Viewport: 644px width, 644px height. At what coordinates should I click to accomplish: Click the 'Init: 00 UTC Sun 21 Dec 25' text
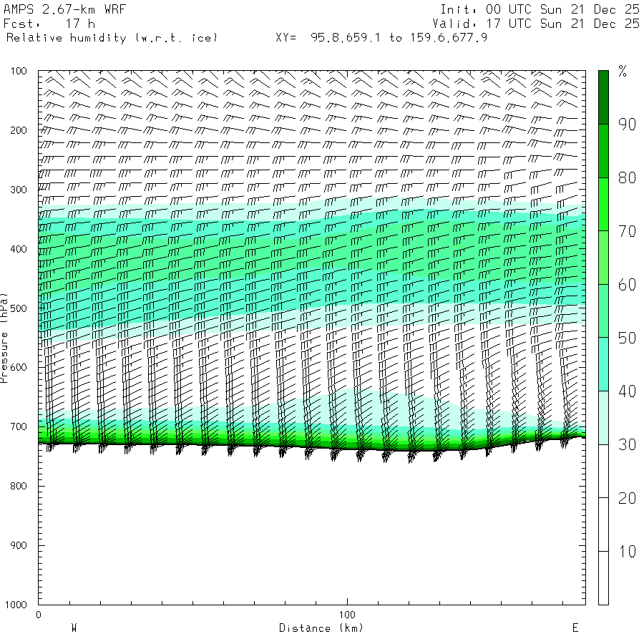pyautogui.click(x=540, y=9)
